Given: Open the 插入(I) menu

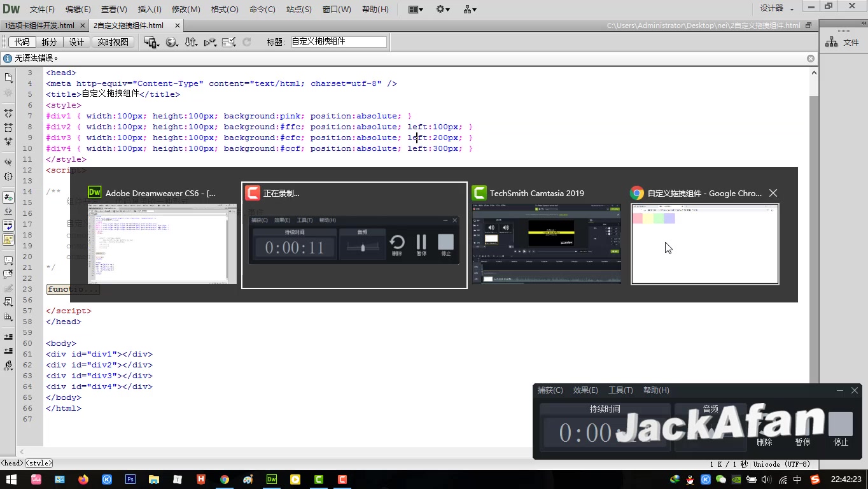Looking at the screenshot, I should point(150,9).
